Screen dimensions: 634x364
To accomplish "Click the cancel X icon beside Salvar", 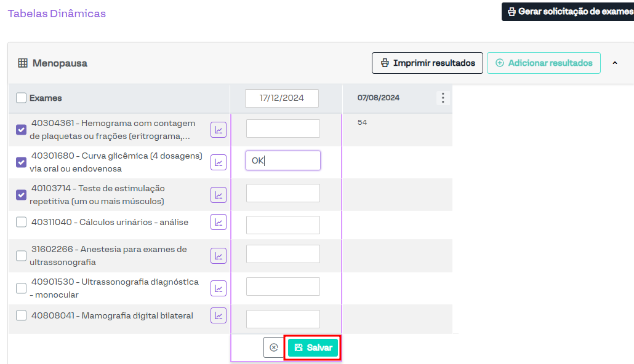I will pos(274,347).
